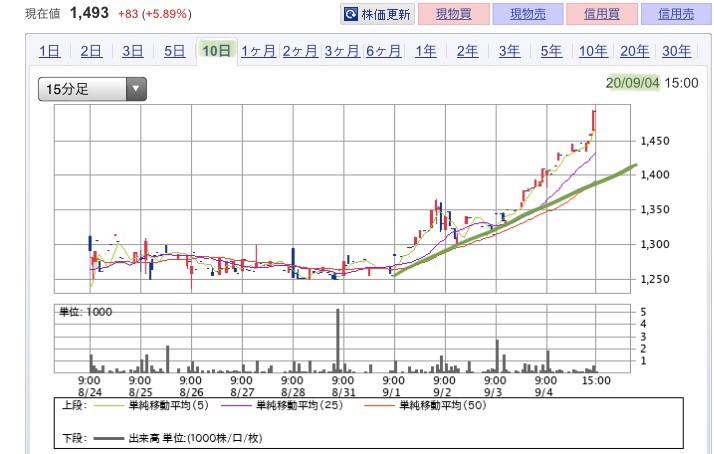
Task: Click the 1,300 price axis label
Action: tap(655, 244)
